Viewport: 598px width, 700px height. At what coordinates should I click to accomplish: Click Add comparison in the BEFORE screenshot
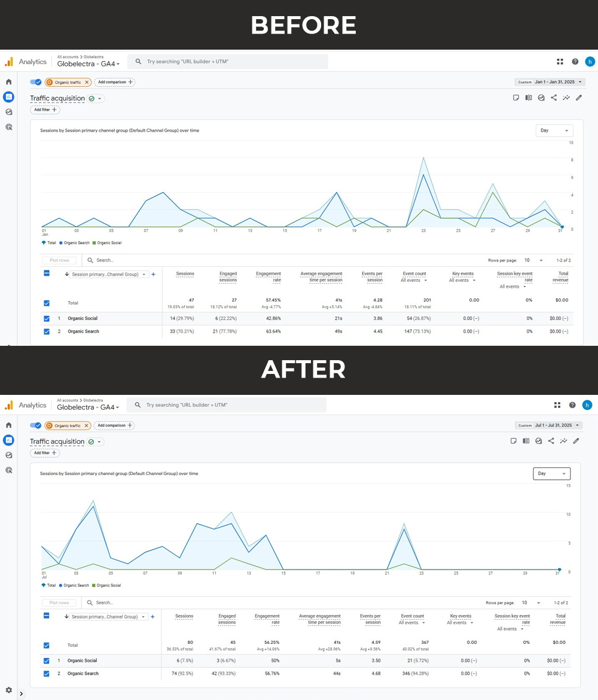pyautogui.click(x=114, y=82)
